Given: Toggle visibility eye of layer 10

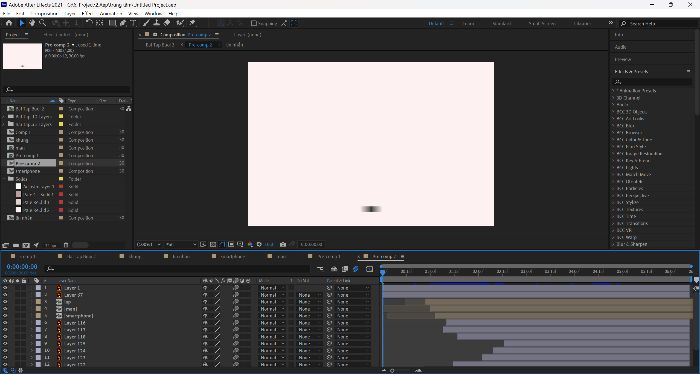Looking at the screenshot, I should click(5, 351).
